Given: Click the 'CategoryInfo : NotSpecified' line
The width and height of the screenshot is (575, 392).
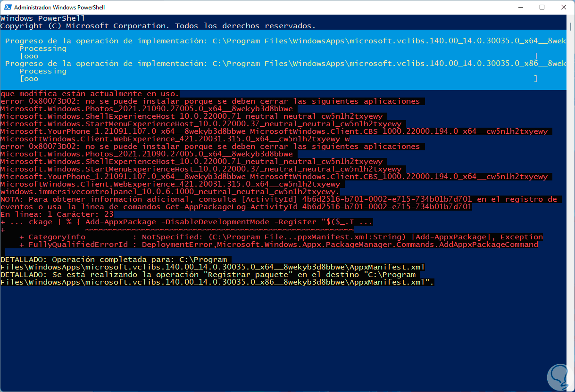Looking at the screenshot, I should pos(281,237).
